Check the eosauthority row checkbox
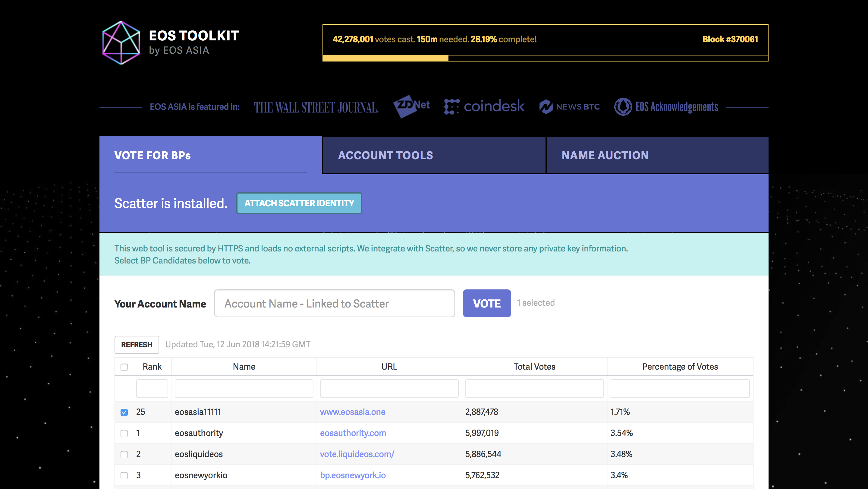Viewport: 868px width, 489px height. tap(124, 433)
